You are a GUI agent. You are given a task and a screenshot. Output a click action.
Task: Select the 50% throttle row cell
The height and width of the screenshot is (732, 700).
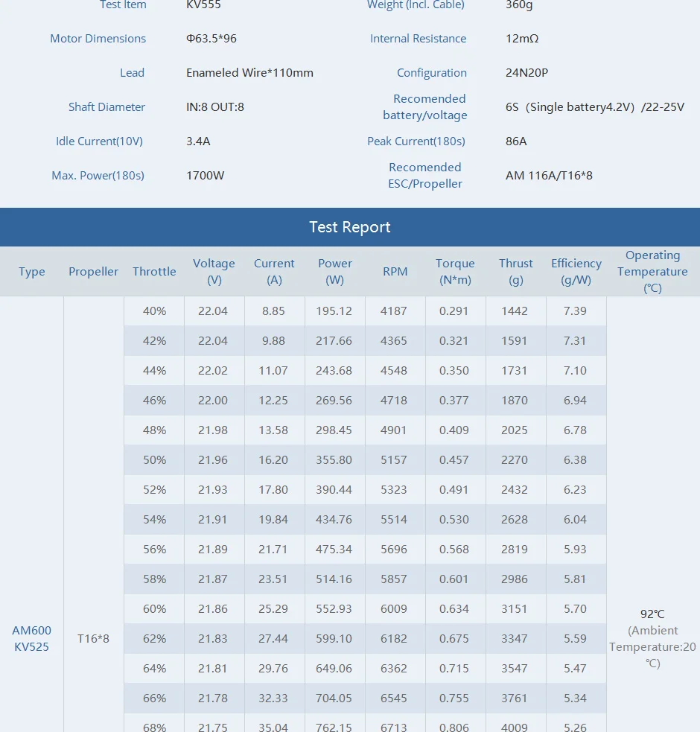click(x=155, y=460)
